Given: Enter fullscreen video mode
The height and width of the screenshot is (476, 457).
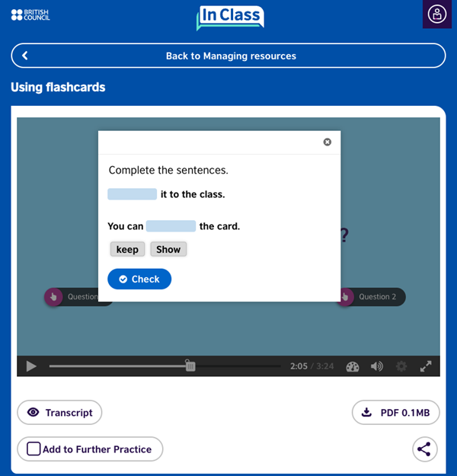Looking at the screenshot, I should 426,366.
